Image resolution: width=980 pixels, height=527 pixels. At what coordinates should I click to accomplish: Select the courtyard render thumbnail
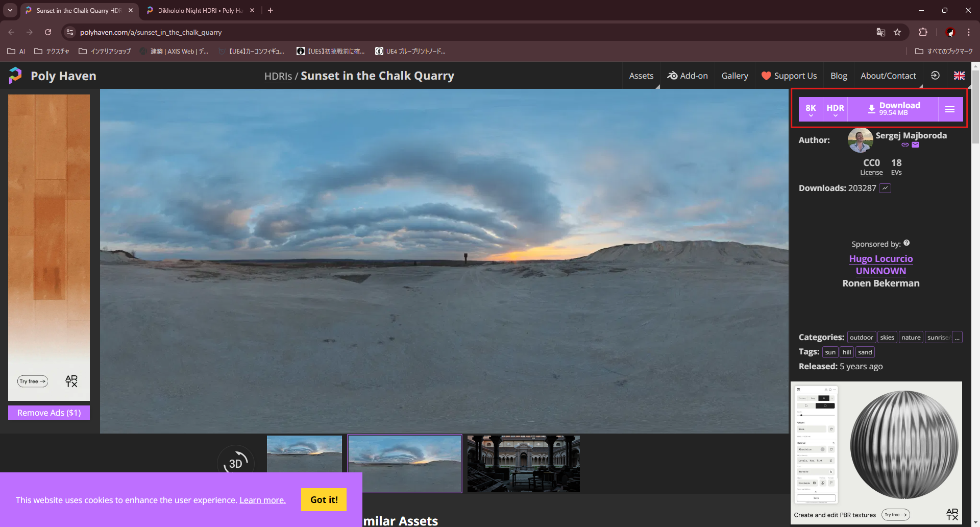coord(523,464)
